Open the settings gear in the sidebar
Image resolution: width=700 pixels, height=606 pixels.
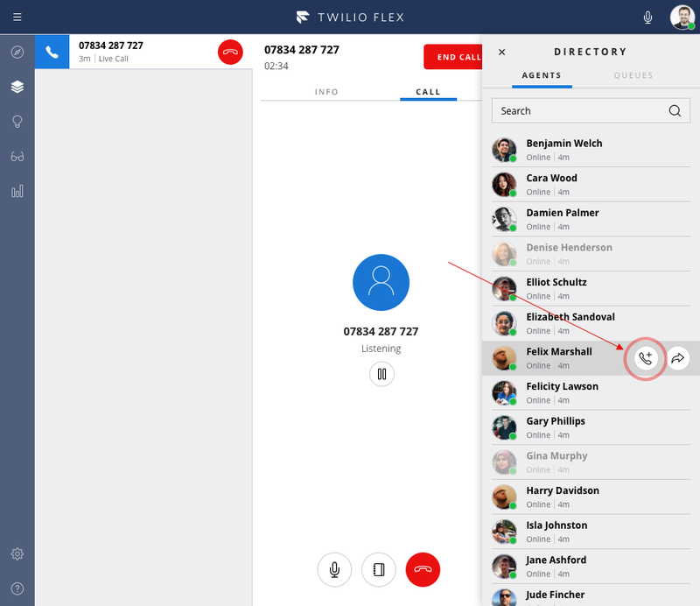(17, 553)
